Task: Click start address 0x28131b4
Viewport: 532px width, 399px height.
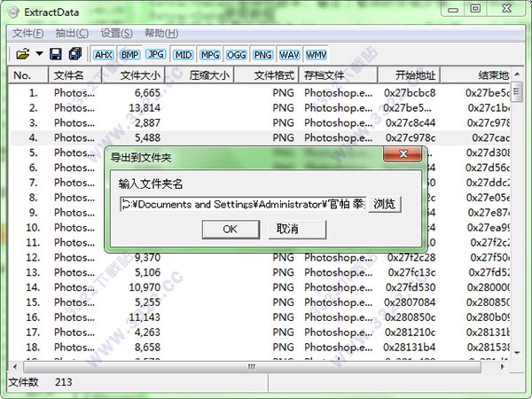Action: [409, 347]
